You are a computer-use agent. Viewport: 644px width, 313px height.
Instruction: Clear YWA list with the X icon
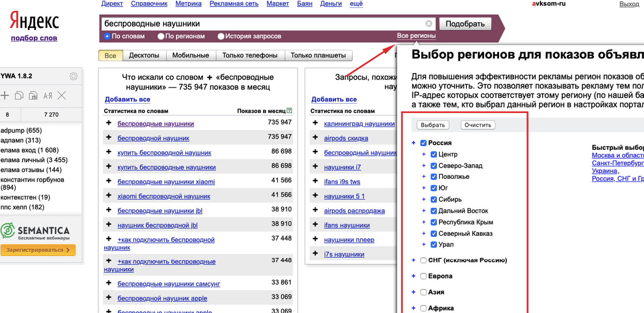pos(62,96)
